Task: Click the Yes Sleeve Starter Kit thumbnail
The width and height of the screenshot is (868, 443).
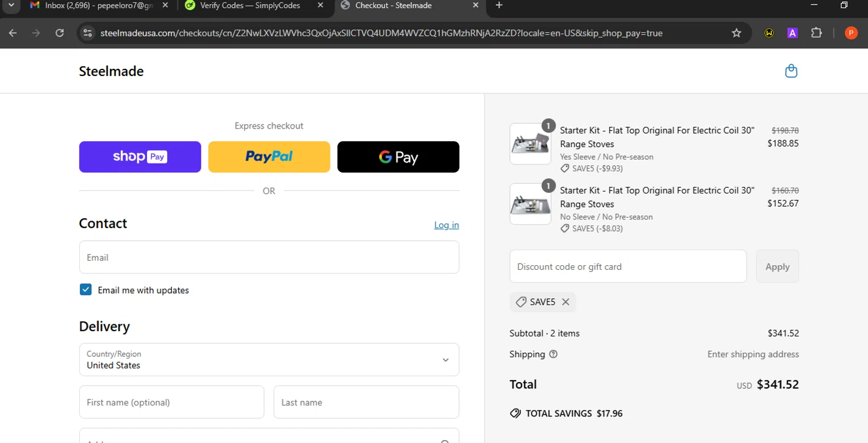Action: (x=531, y=144)
